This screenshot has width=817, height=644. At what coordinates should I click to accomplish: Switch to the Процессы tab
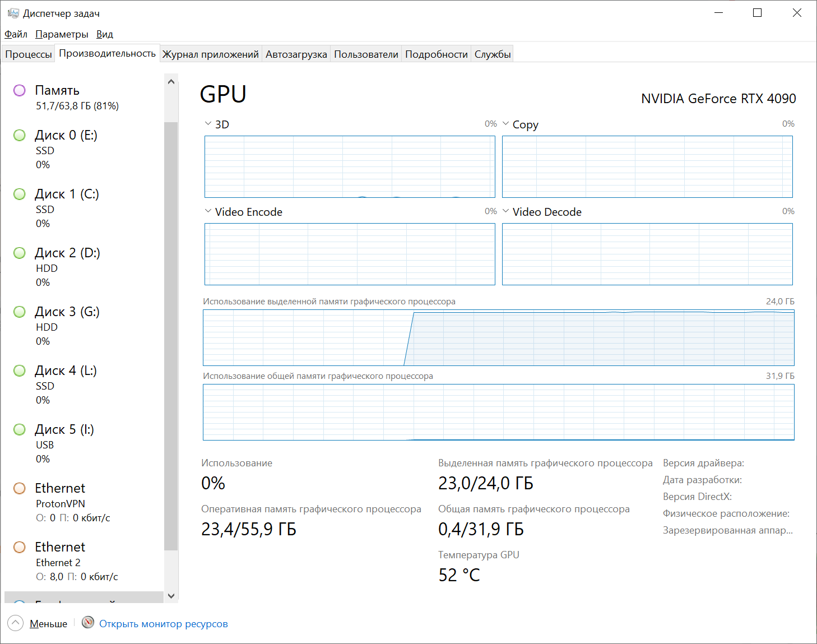tap(29, 54)
